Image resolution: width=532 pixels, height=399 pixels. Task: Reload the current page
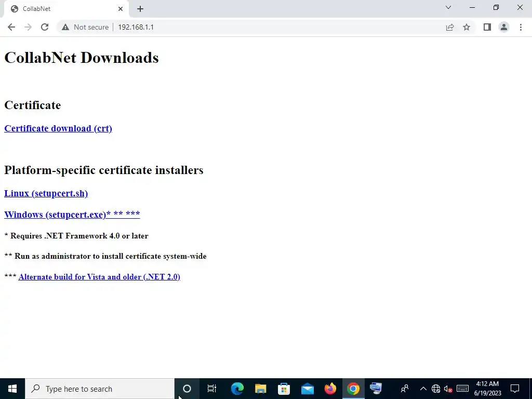pyautogui.click(x=45, y=27)
